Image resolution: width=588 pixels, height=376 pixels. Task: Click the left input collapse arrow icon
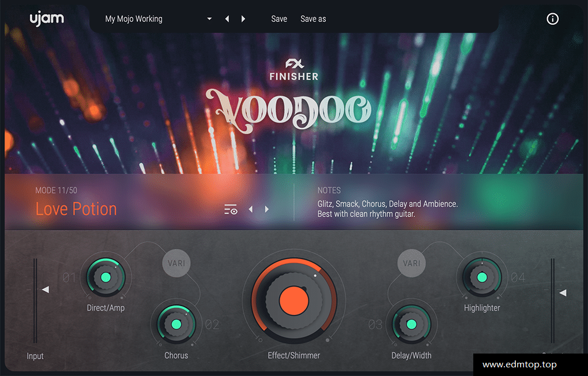click(x=46, y=289)
